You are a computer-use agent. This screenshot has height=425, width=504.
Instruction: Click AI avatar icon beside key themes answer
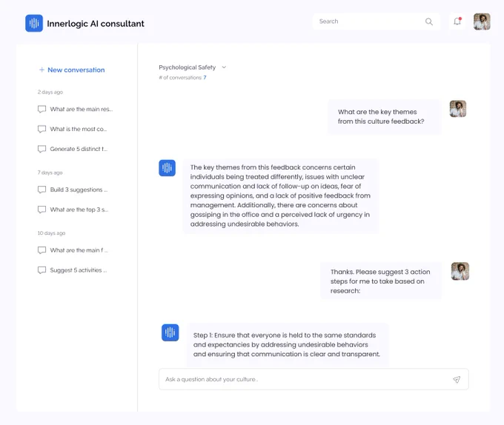click(x=168, y=168)
